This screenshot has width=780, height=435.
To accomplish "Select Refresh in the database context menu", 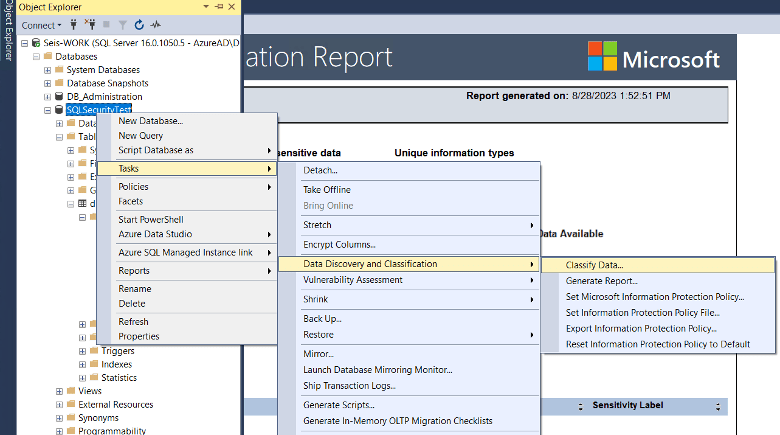I will click(x=187, y=322).
